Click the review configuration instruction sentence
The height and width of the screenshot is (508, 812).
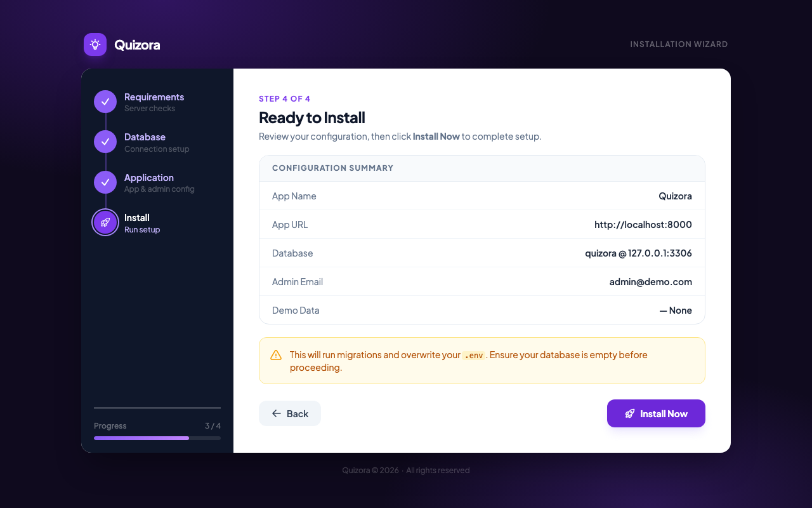[400, 137]
